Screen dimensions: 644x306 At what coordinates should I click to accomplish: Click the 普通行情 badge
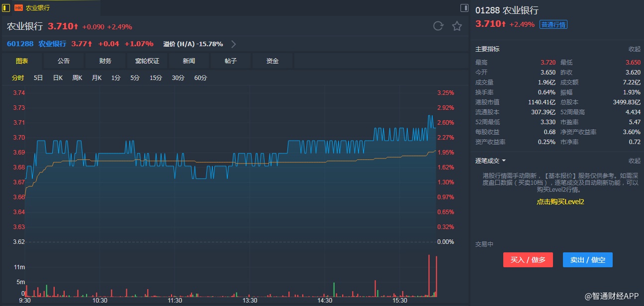pos(553,24)
